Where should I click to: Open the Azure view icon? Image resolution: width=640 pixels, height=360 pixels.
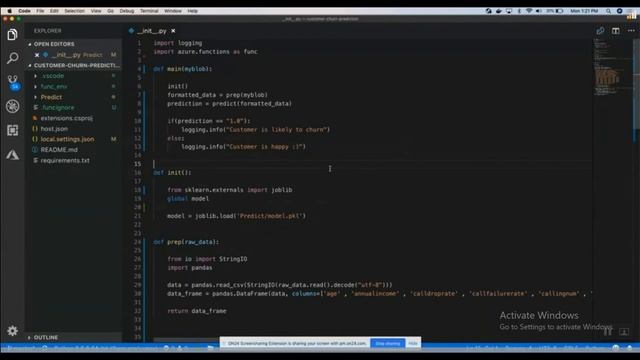(x=13, y=155)
